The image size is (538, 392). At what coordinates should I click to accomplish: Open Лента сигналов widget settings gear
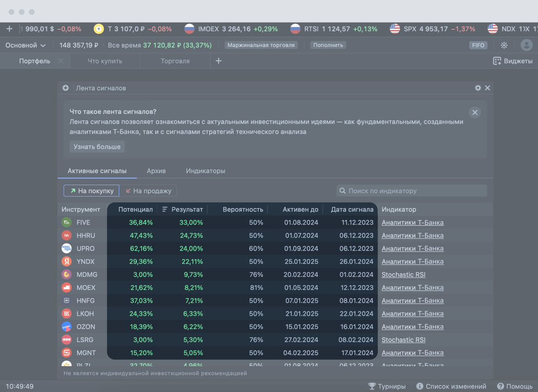click(478, 88)
